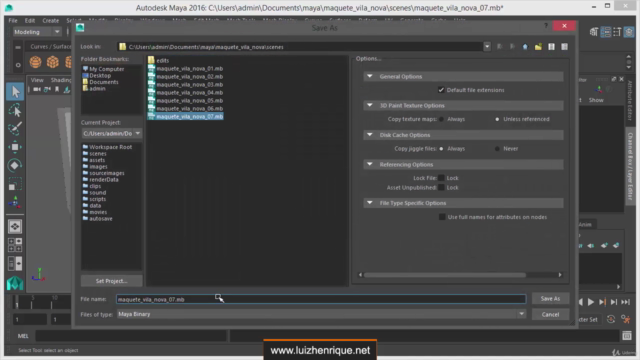Click the last-used tool manipulator icon
Image resolution: width=640 pixels, height=360 pixels.
click(15, 202)
